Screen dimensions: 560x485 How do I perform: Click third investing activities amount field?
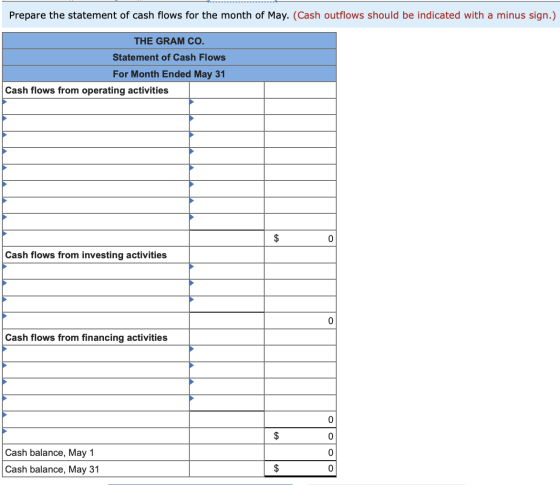tap(227, 304)
